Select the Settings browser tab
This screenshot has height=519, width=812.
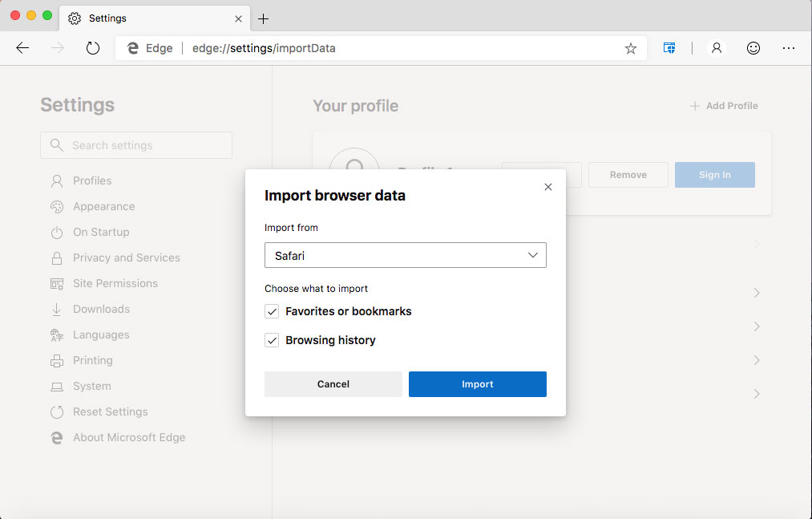pos(155,18)
